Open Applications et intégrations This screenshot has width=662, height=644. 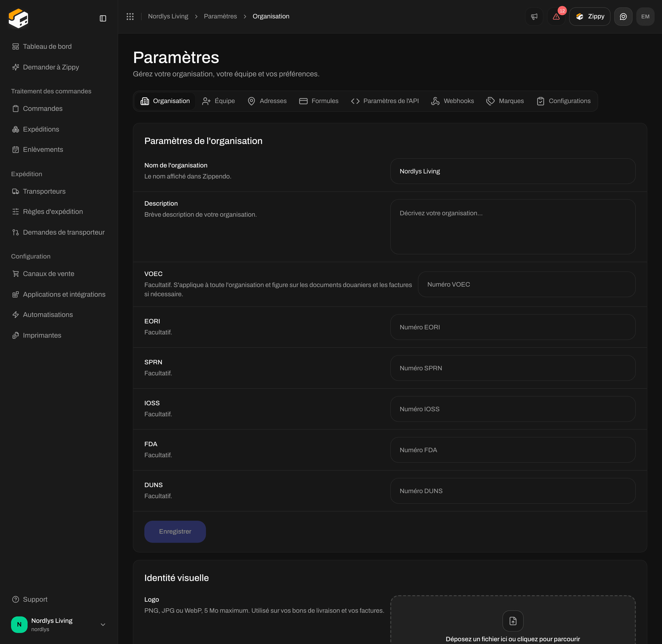[59, 294]
